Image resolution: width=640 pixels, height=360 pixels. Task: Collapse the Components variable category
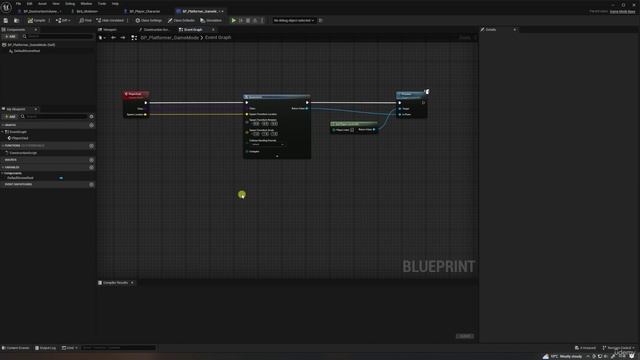[x=3, y=173]
